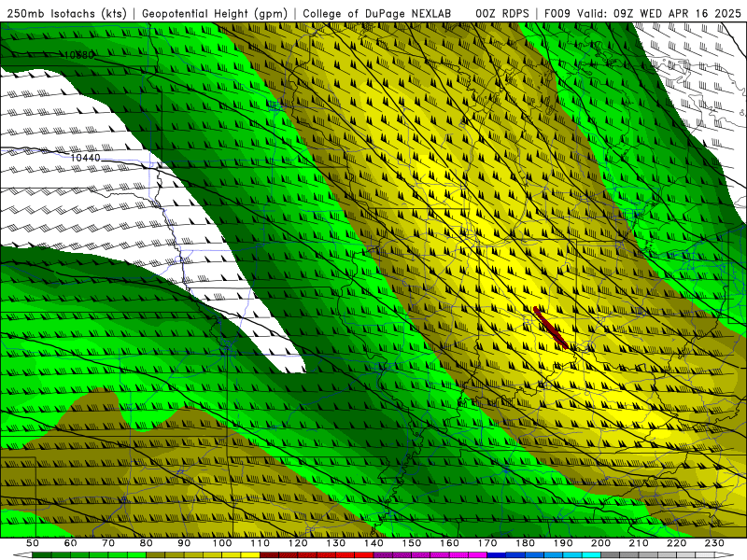747x560 pixels.
Task: Click the purple swatch starting at 140 on legend
Action: coord(383,555)
